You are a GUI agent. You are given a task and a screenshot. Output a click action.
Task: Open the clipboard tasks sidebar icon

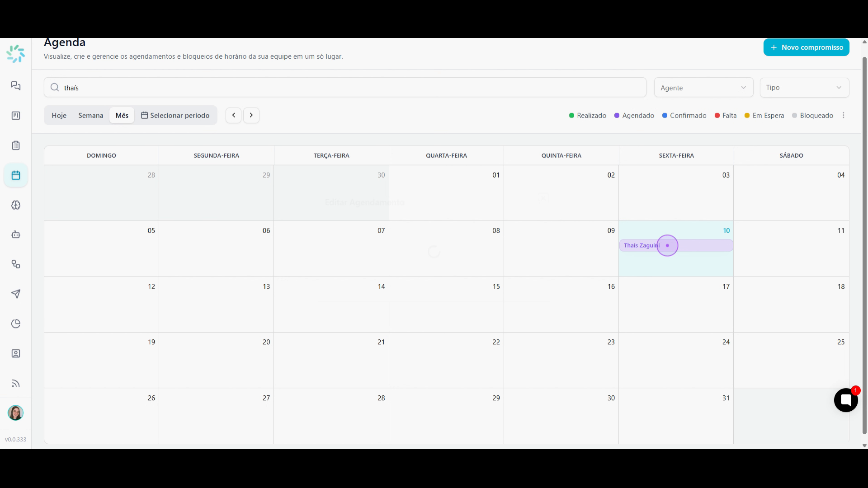[16, 145]
